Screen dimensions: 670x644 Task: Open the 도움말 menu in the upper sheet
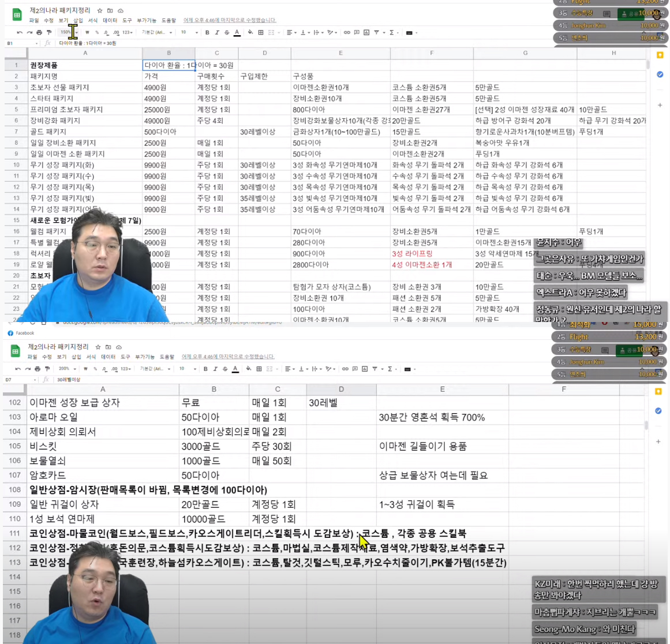pos(169,21)
